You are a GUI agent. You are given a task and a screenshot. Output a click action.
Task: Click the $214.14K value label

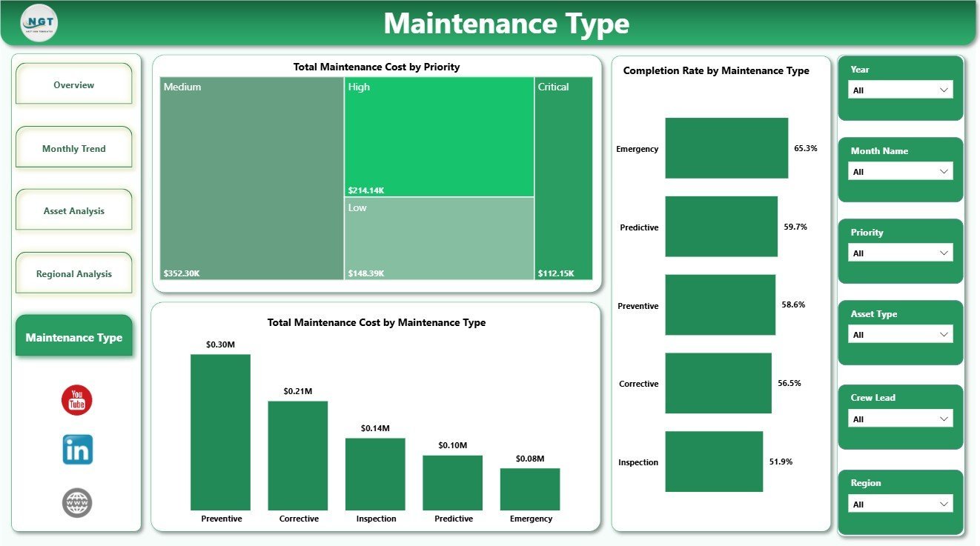point(366,190)
